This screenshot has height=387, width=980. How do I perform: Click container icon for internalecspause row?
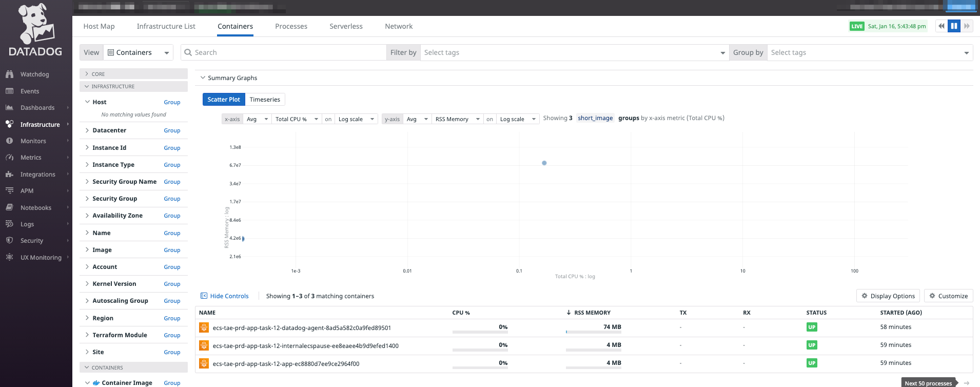[204, 345]
